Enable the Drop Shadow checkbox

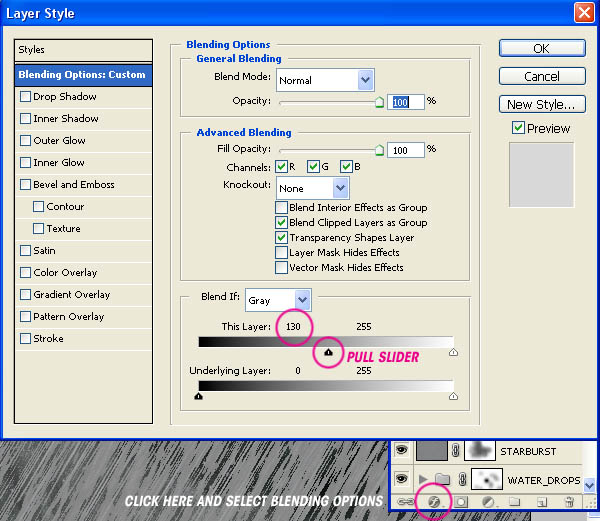(25, 96)
